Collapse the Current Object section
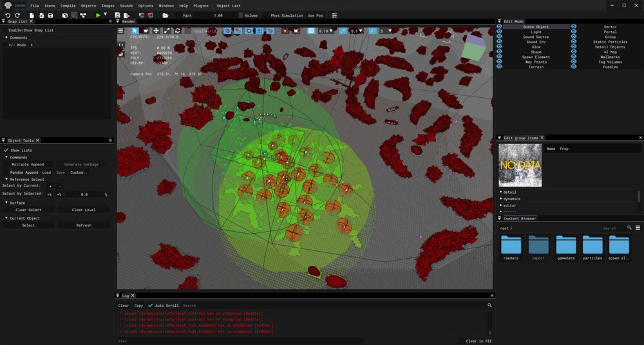The height and width of the screenshot is (345, 644). click(x=6, y=218)
